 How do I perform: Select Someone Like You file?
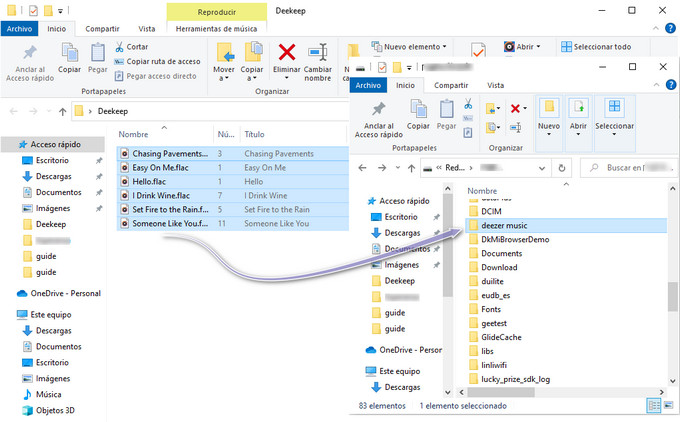[232, 223]
